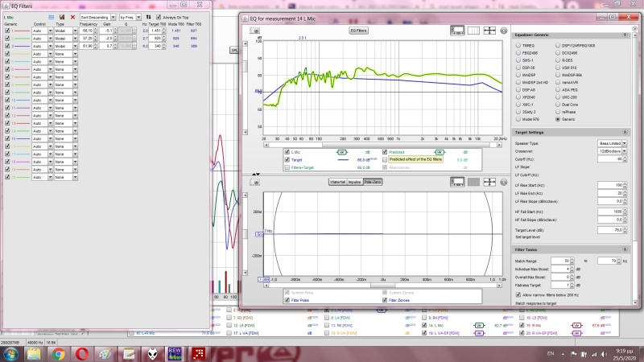Screen dimensions: 644x362
Task: Toggle lower graph scrollbars icon
Action: (x=457, y=182)
